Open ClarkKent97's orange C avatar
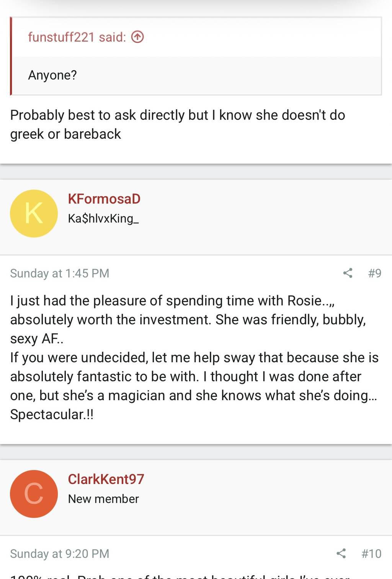Image resolution: width=392 pixels, height=579 pixels. click(x=34, y=494)
